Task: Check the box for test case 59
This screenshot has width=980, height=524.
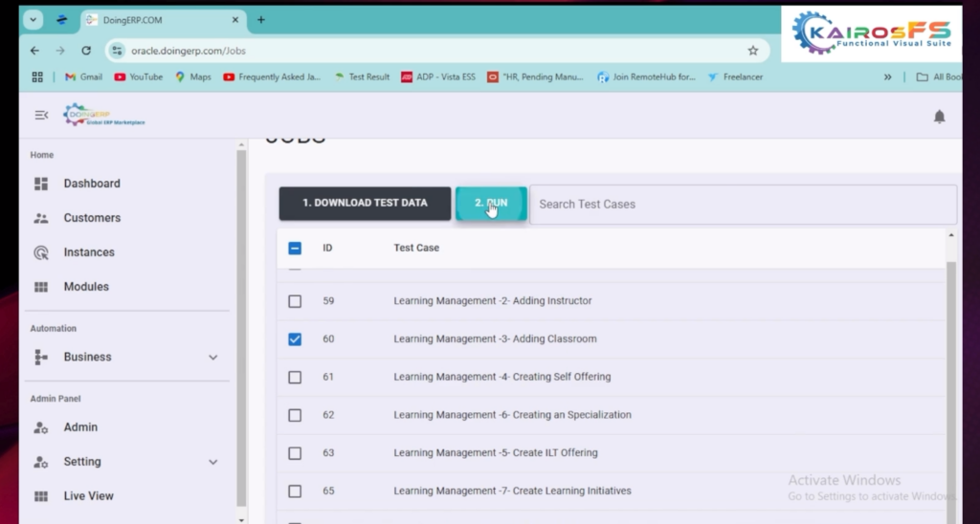Action: pos(295,301)
